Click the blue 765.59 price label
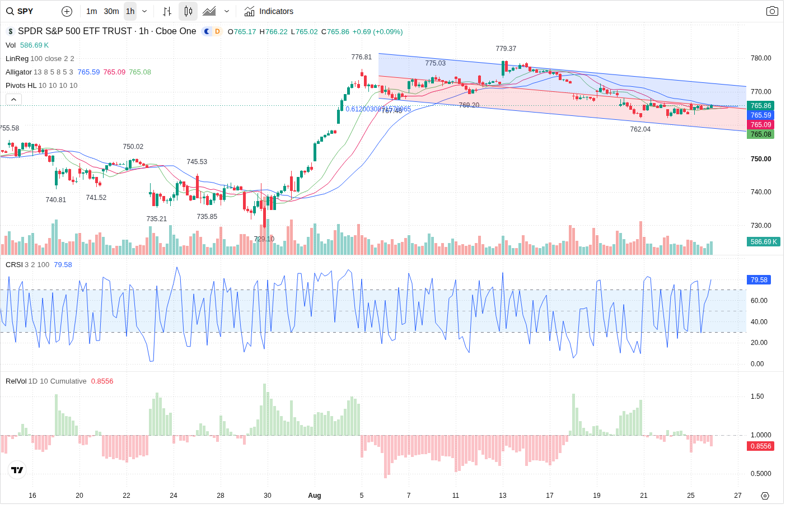 pos(761,115)
